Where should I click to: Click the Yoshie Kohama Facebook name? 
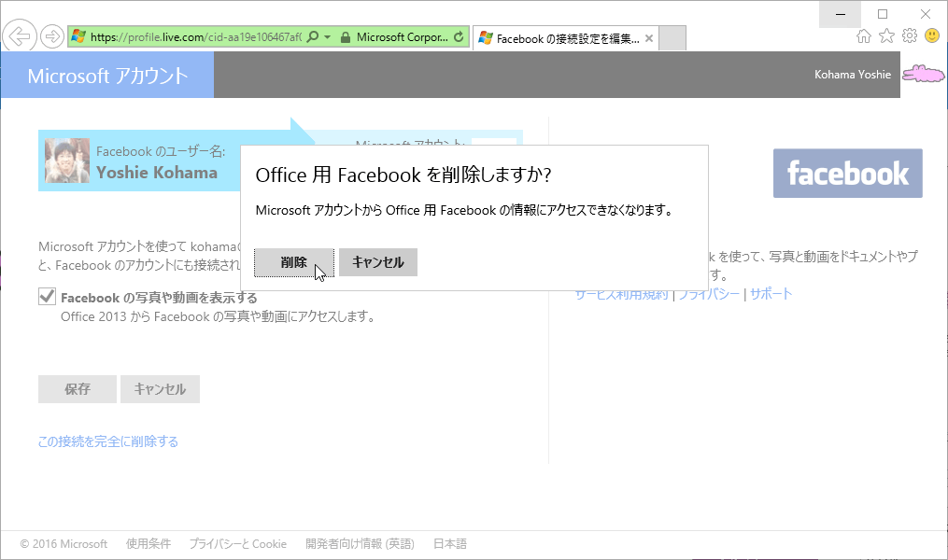pos(157,173)
